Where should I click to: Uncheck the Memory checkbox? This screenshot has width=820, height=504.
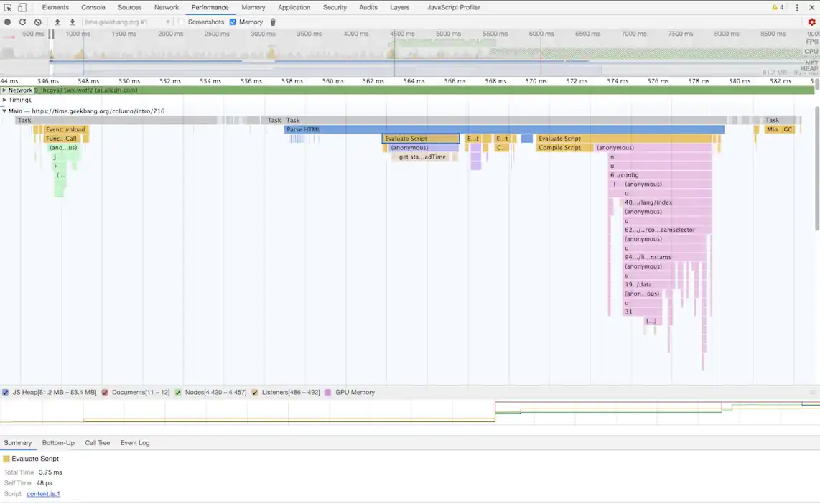point(233,22)
